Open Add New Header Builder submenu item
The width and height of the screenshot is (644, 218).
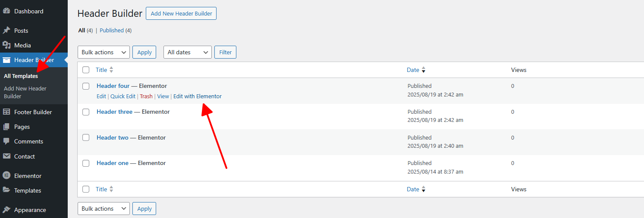pos(25,92)
